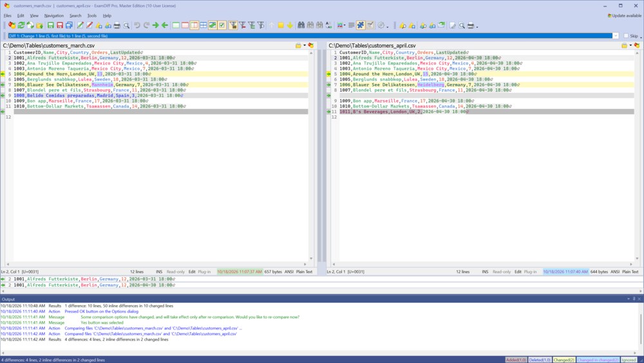644x363 pixels.
Task: Click recompare icon beside customers_april.csv path
Action: click(x=637, y=45)
